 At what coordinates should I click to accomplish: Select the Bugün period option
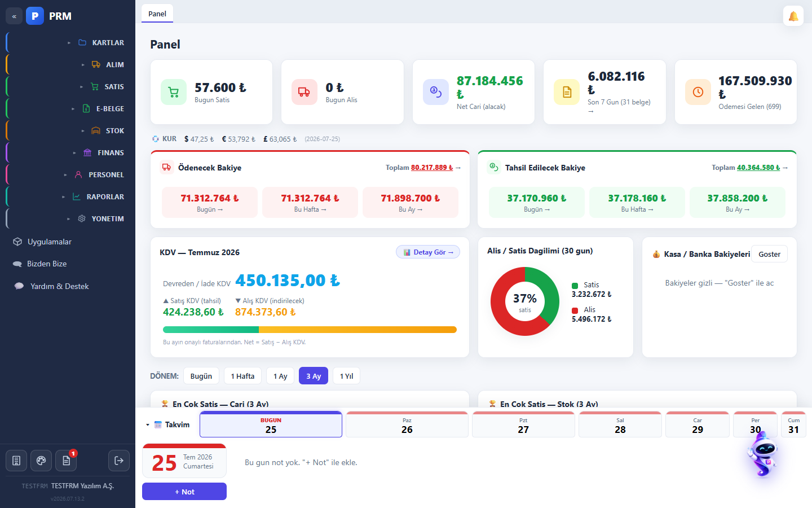click(x=201, y=376)
